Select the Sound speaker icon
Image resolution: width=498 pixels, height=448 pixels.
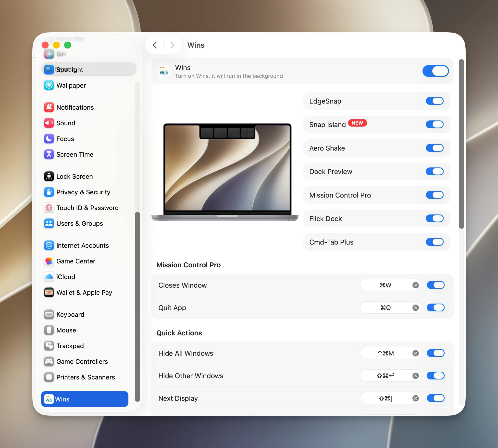(x=49, y=123)
